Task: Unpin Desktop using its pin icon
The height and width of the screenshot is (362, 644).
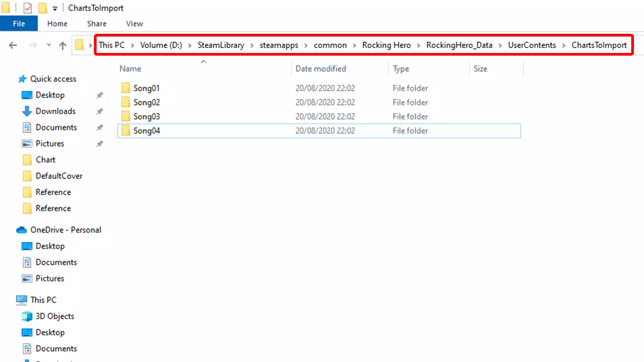Action: click(100, 95)
